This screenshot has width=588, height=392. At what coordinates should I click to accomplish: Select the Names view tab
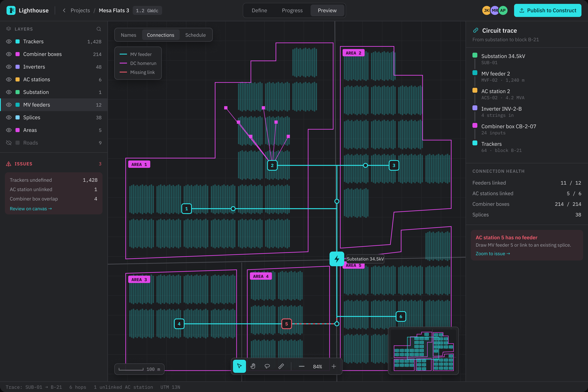coord(128,35)
